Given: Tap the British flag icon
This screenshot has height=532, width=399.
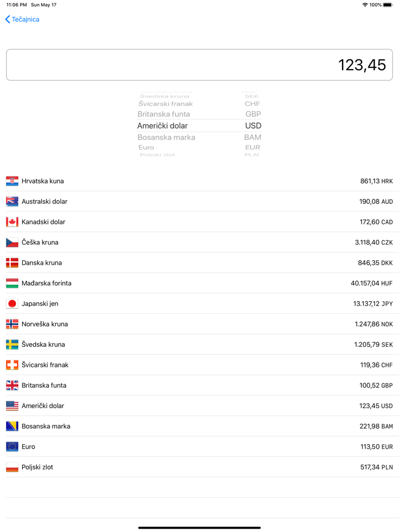Looking at the screenshot, I should pyautogui.click(x=12, y=386).
